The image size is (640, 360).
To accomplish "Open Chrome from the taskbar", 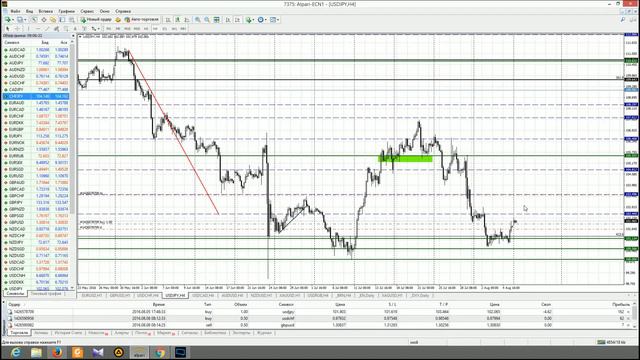I will coord(160,352).
